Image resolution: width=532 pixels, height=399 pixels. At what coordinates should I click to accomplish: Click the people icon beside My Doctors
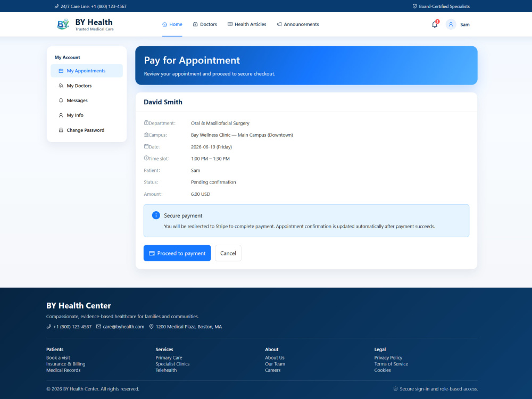61,86
